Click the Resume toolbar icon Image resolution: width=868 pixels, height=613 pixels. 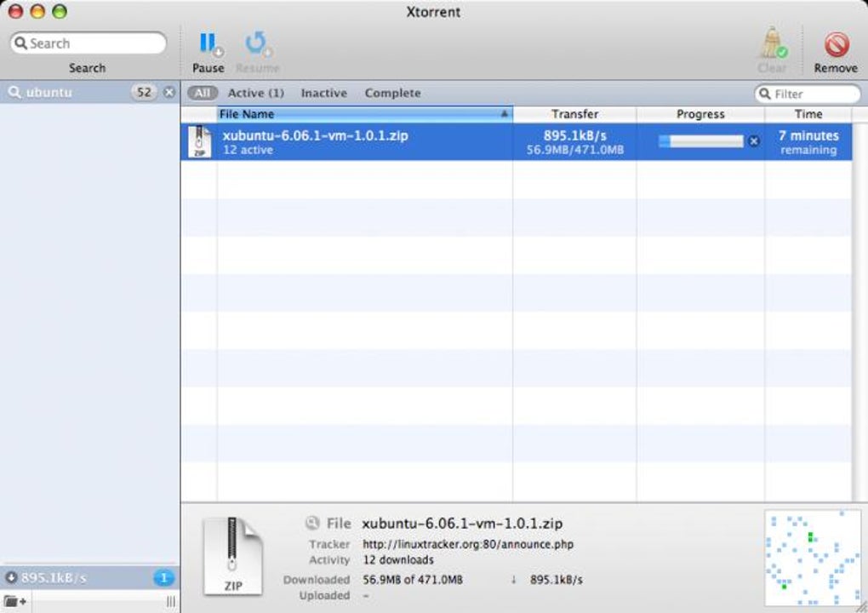(258, 45)
